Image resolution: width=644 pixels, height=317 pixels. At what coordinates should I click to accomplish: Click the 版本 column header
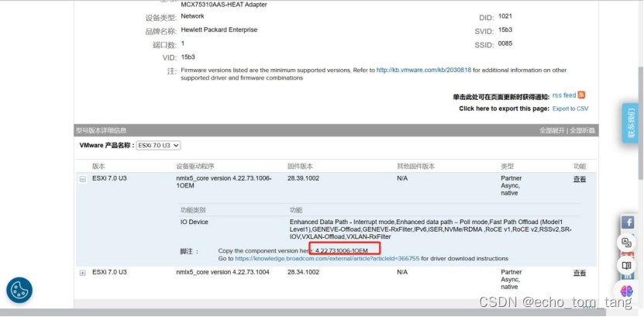98,167
